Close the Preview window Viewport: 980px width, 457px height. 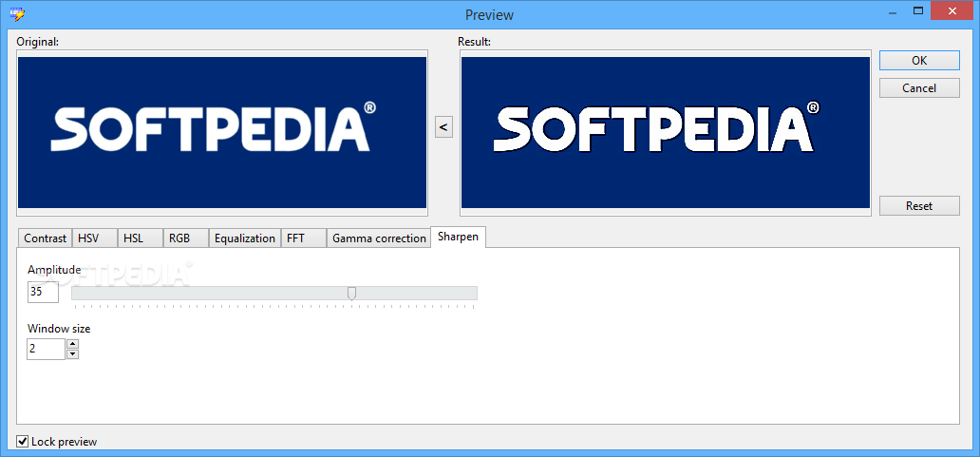point(953,11)
